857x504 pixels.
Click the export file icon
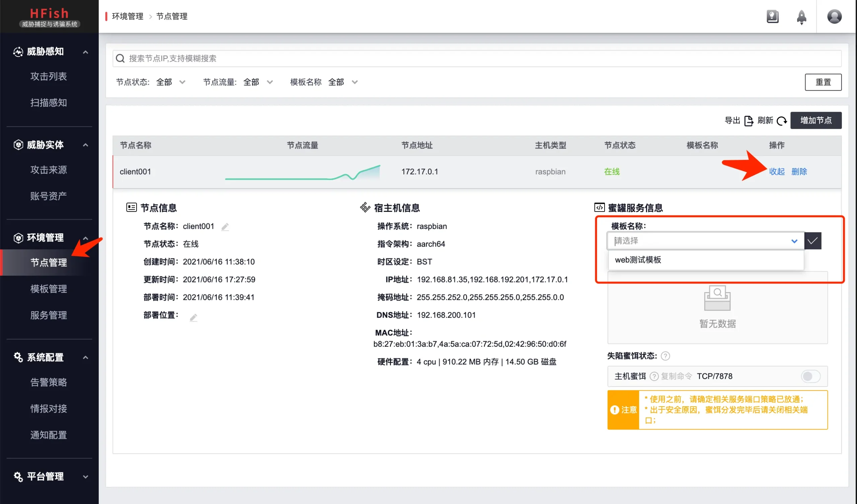(749, 121)
